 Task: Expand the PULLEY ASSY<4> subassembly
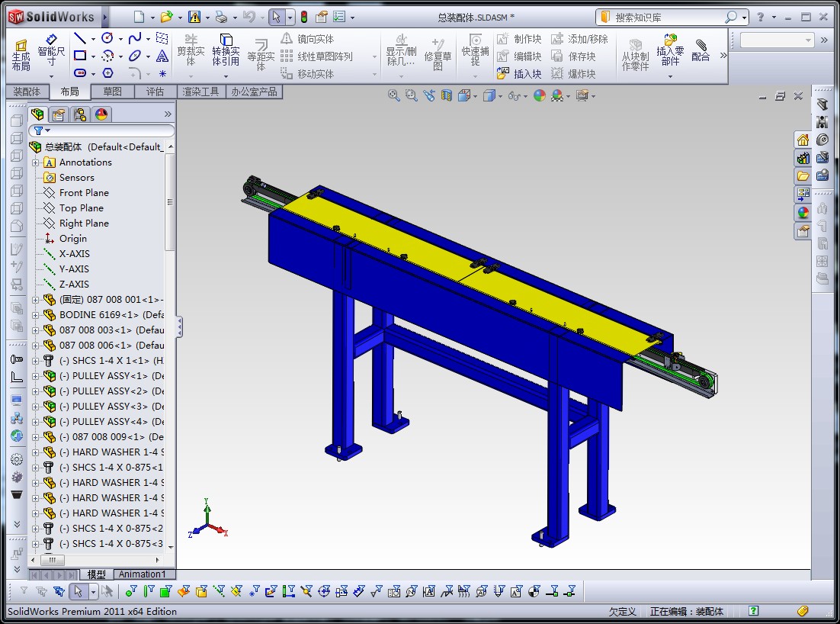point(35,422)
